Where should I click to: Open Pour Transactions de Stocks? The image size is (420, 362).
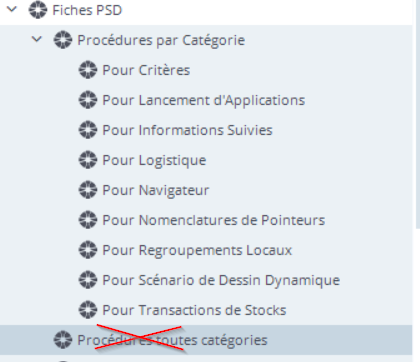(x=194, y=310)
